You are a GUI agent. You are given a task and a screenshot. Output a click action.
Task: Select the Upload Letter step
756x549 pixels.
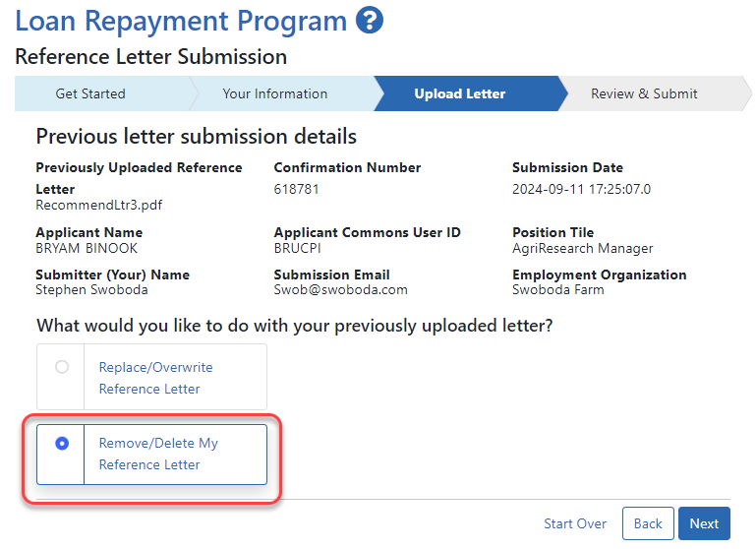tap(459, 94)
